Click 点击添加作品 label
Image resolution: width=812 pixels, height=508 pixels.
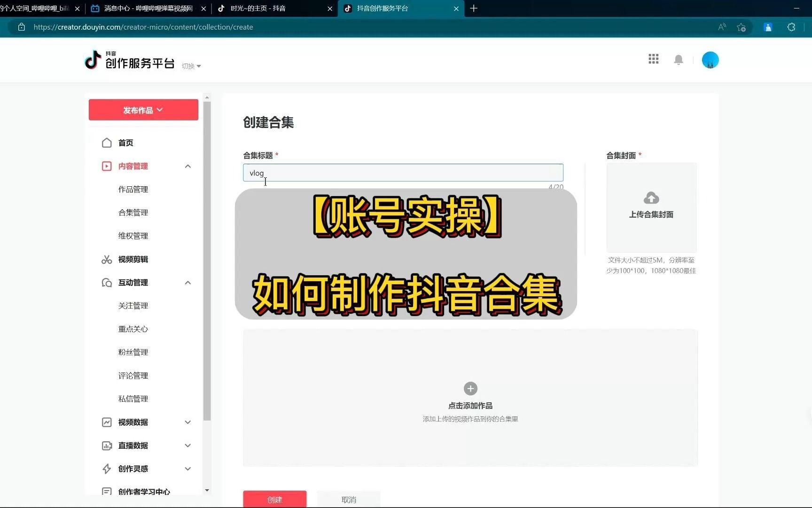tap(470, 405)
